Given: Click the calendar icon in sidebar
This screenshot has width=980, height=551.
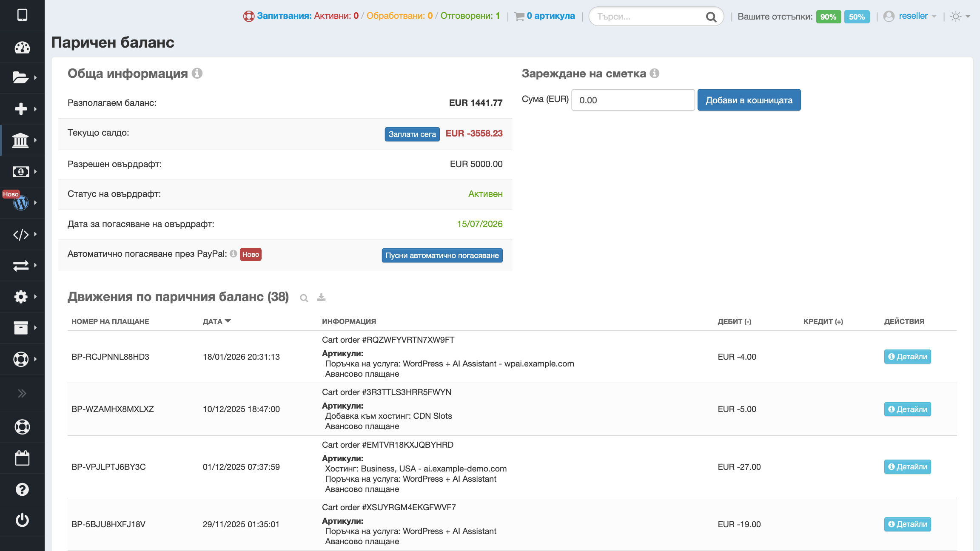Looking at the screenshot, I should coord(22,458).
